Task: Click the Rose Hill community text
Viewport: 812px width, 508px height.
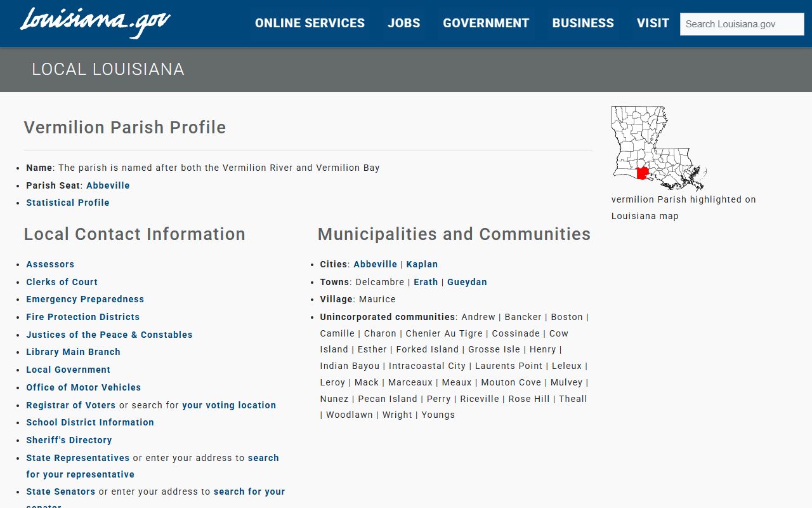Action: pos(529,399)
